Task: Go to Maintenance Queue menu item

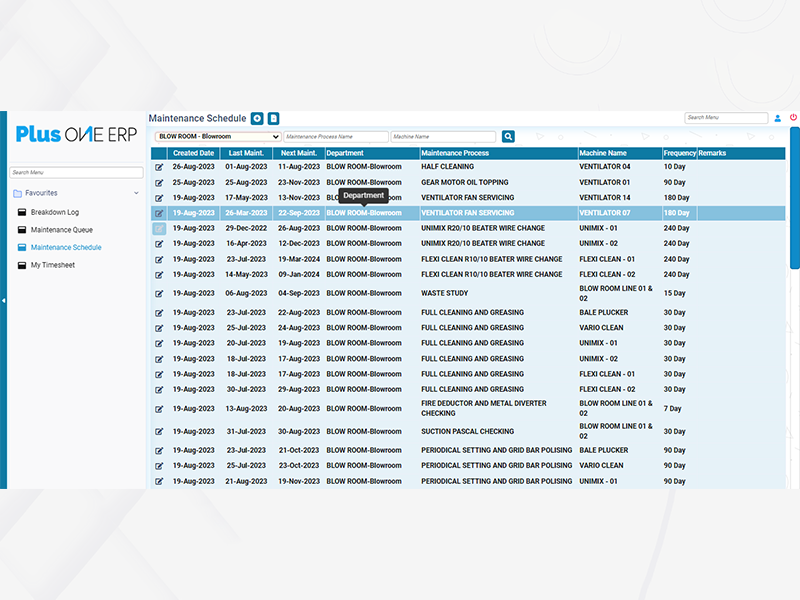Action: coord(61,230)
